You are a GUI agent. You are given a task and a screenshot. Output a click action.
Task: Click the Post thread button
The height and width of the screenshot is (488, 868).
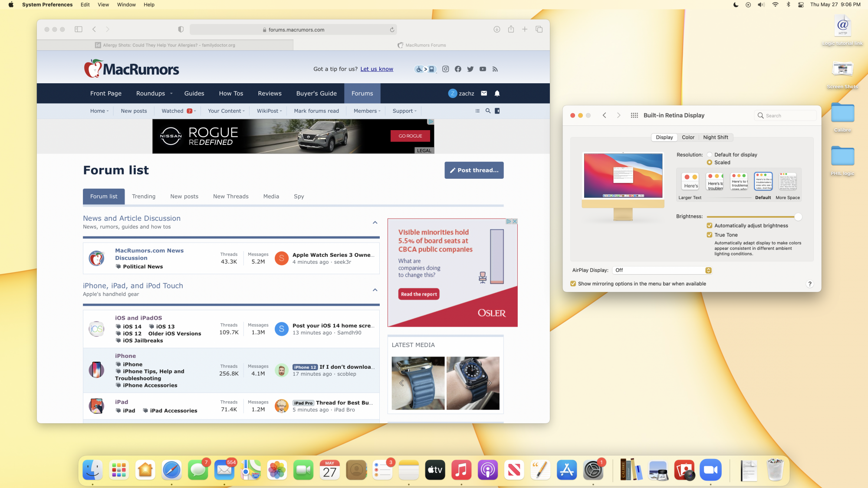pos(474,170)
